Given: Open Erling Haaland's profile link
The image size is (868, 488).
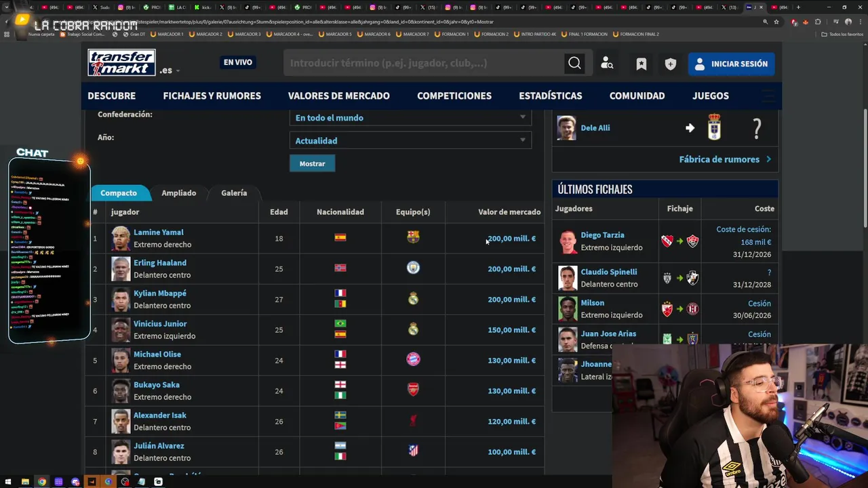Looking at the screenshot, I should tap(160, 263).
